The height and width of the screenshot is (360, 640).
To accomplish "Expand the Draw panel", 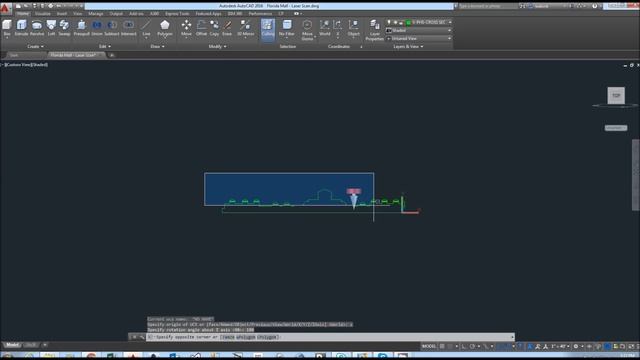I will click(158, 47).
